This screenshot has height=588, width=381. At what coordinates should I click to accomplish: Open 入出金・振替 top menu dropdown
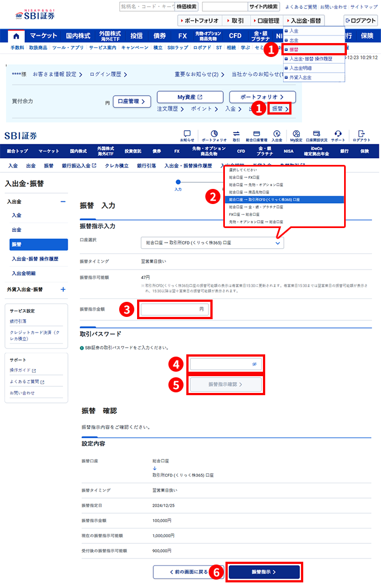[x=304, y=21]
